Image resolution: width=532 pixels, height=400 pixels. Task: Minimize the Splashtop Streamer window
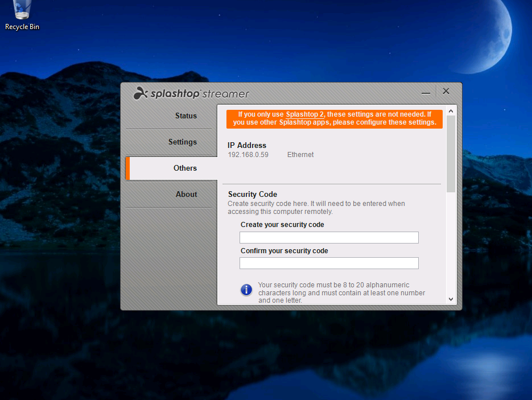point(426,92)
